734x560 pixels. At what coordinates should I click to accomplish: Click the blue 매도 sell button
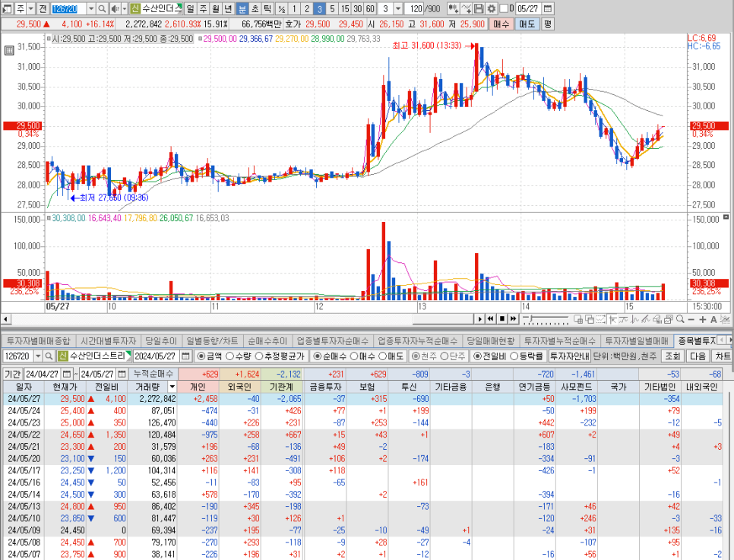(527, 24)
